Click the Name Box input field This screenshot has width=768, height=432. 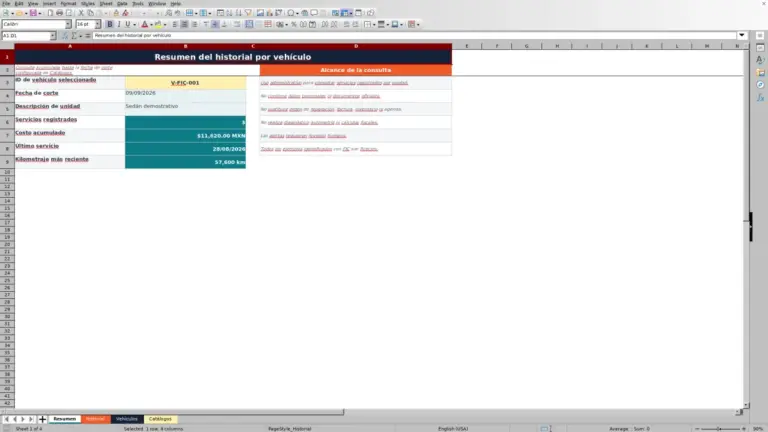[x=25, y=35]
